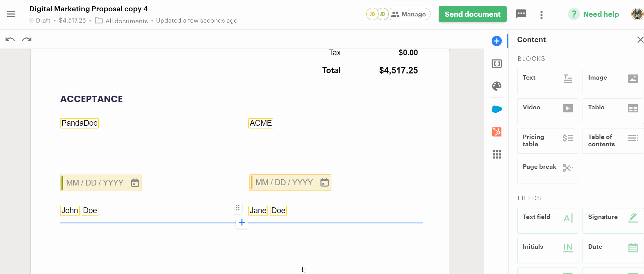
Task: Click the second JD recipient avatar
Action: (x=383, y=14)
